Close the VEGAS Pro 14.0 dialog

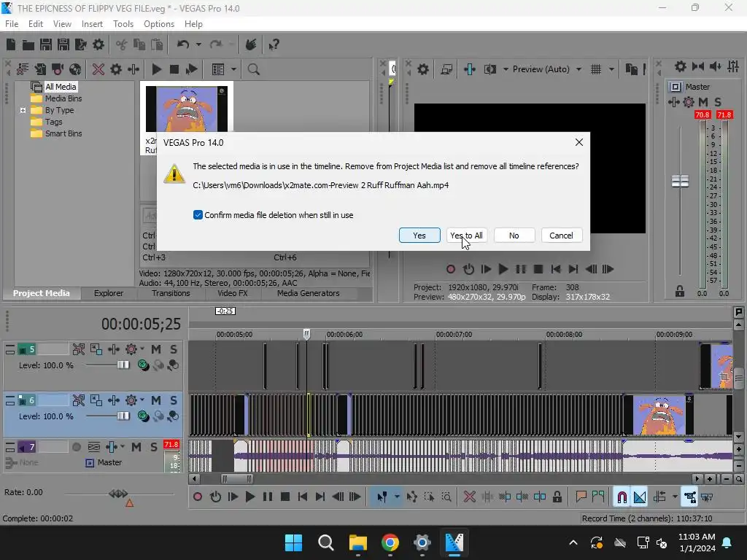[578, 142]
